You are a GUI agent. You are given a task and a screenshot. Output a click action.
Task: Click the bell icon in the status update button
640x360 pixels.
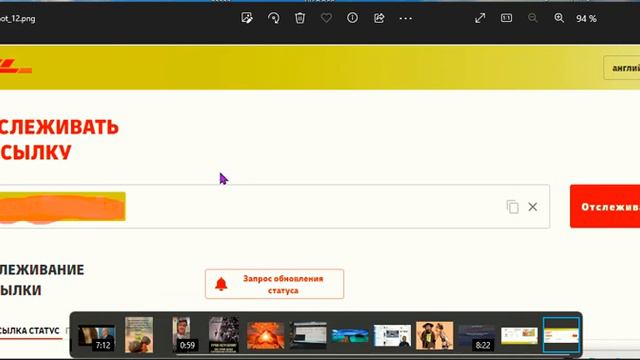tap(221, 284)
